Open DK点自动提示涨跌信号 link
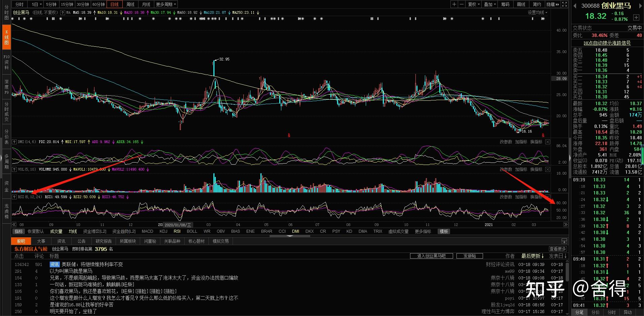 [x=607, y=43]
